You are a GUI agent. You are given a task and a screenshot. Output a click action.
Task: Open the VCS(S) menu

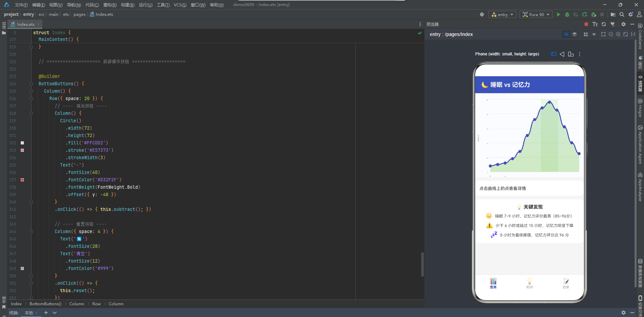coord(180,5)
